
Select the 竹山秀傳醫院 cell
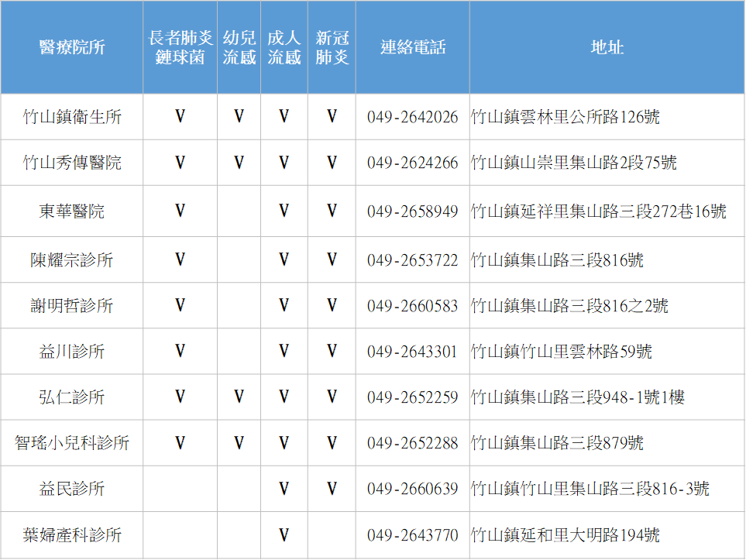pyautogui.click(x=72, y=163)
